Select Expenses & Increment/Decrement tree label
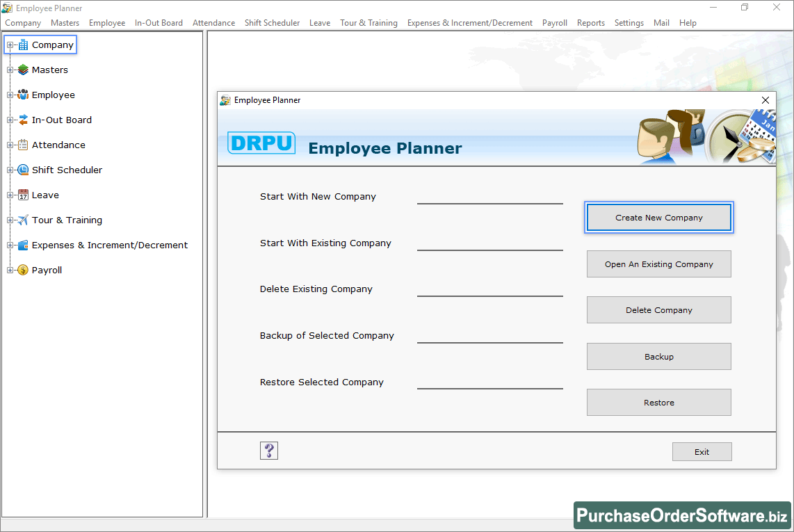 click(x=109, y=245)
